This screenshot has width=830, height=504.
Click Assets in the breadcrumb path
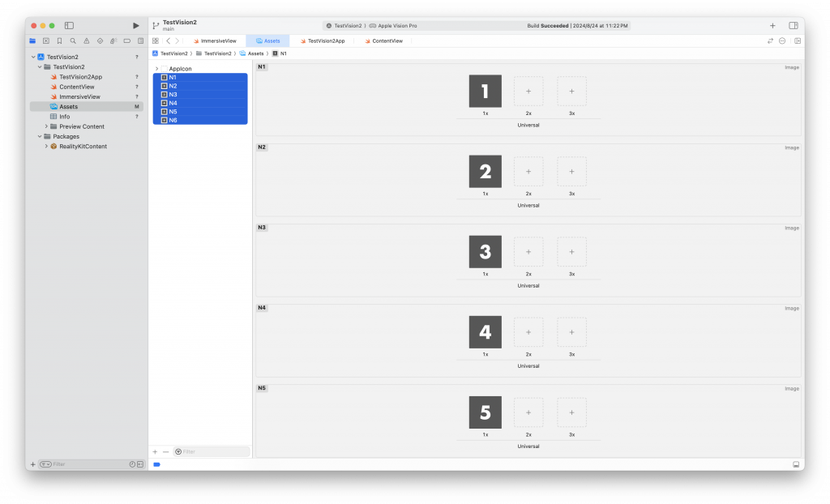click(252, 53)
